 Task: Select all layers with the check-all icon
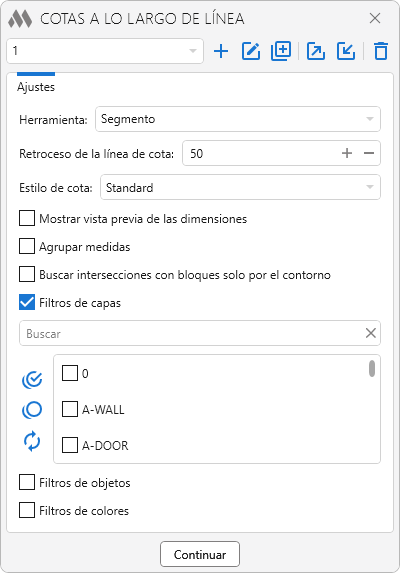(x=32, y=380)
